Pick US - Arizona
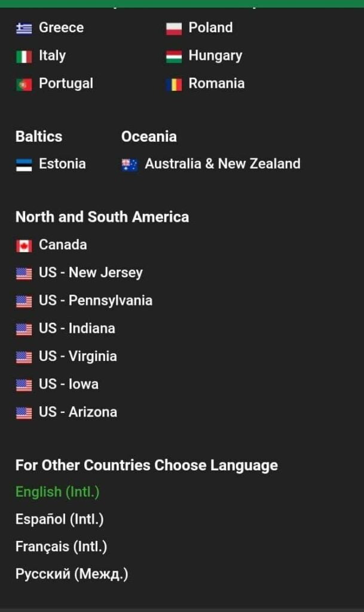 click(78, 412)
